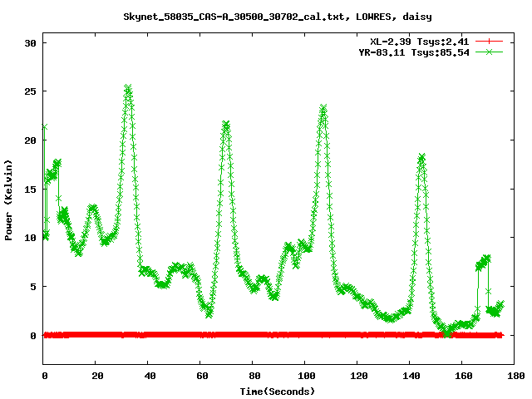532x399 pixels.
Task: Click the green peak near 145 seconds
Action: tap(421, 157)
